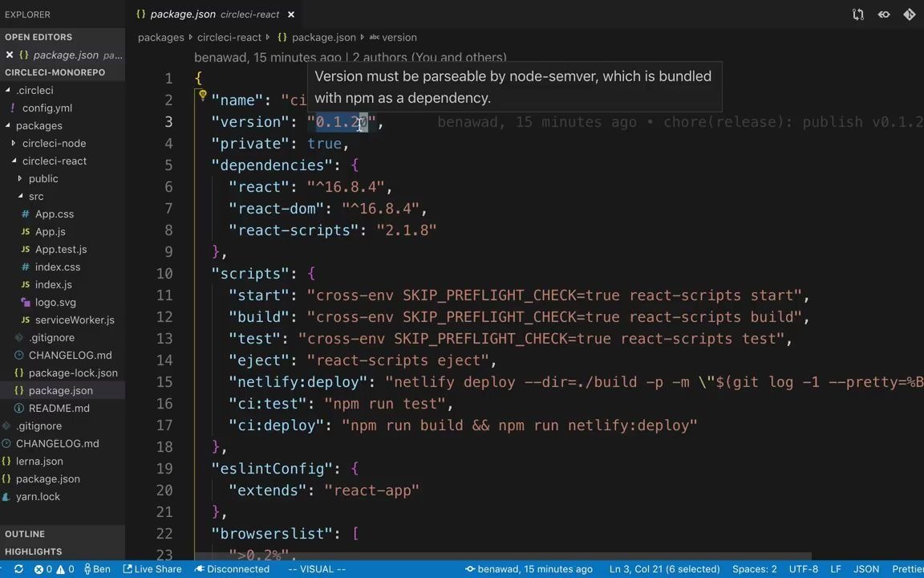Click the sync changes icon in status bar
The height and width of the screenshot is (578, 924).
click(19, 569)
